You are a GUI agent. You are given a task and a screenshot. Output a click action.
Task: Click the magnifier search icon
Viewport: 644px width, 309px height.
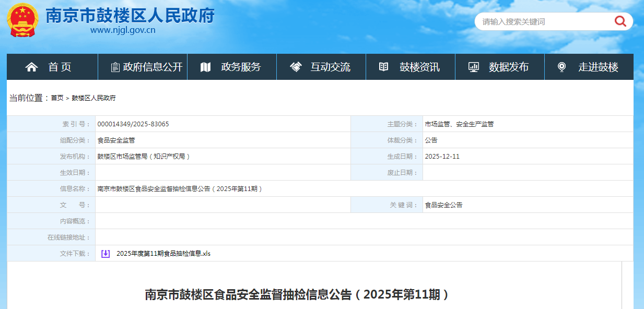(620, 21)
